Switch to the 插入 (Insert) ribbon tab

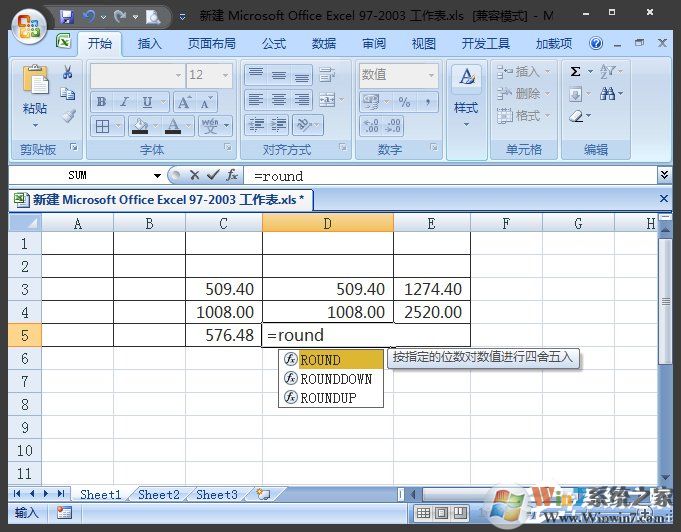coord(150,44)
